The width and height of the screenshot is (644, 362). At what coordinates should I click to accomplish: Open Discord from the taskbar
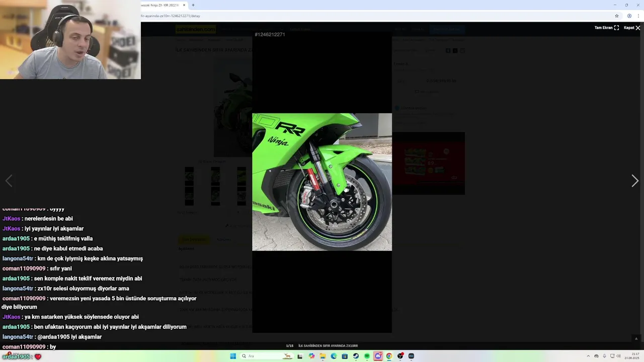tap(378, 356)
